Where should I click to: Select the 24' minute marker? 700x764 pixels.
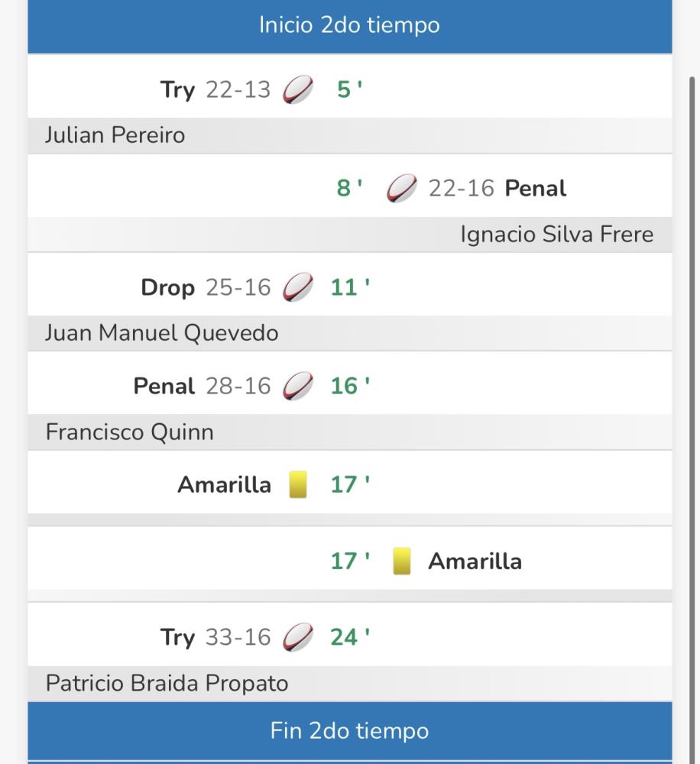point(349,636)
